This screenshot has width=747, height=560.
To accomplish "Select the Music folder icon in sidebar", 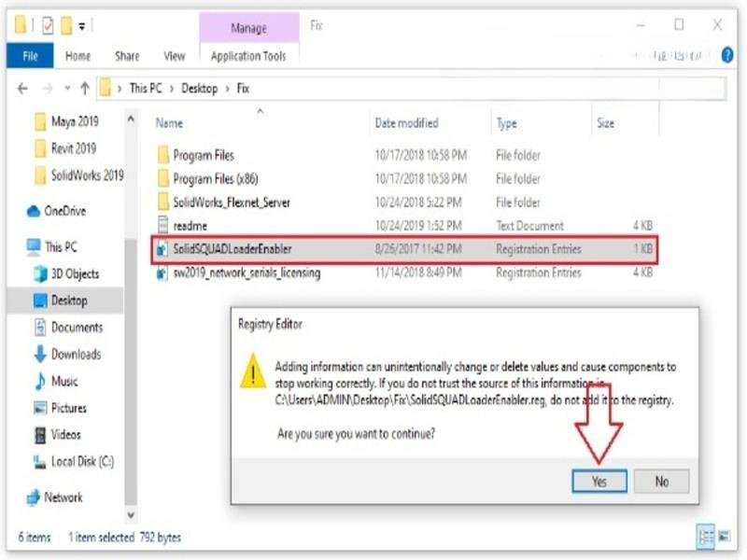I will tap(38, 382).
